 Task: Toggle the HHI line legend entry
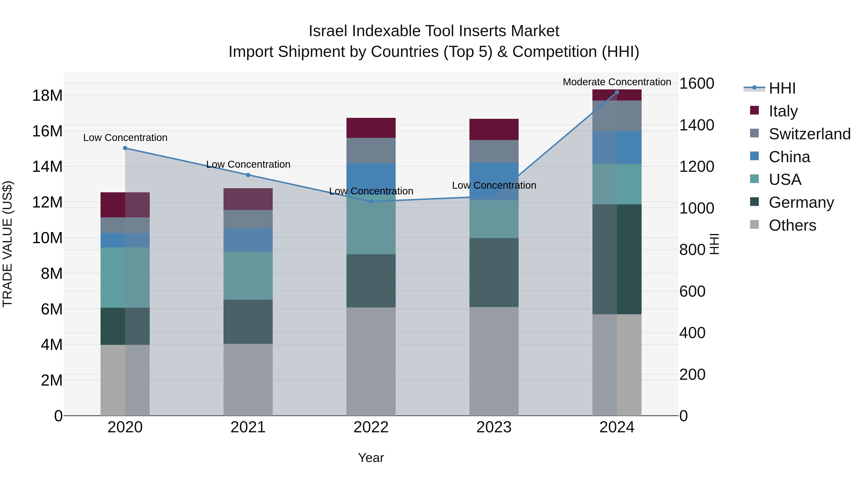pos(770,88)
